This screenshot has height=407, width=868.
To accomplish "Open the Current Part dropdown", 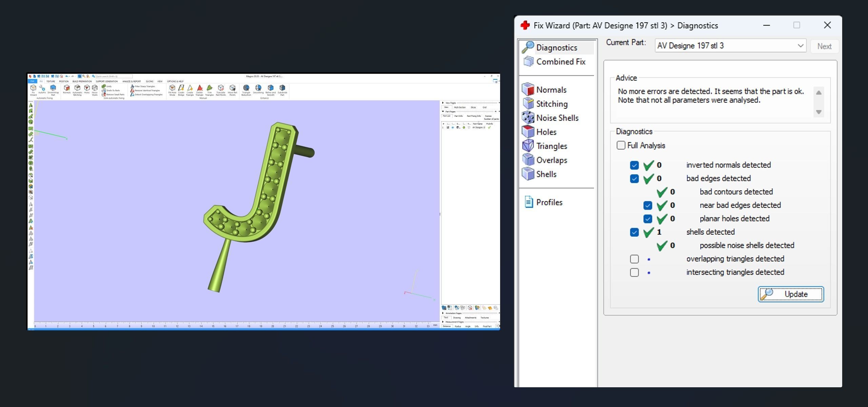I will click(801, 46).
